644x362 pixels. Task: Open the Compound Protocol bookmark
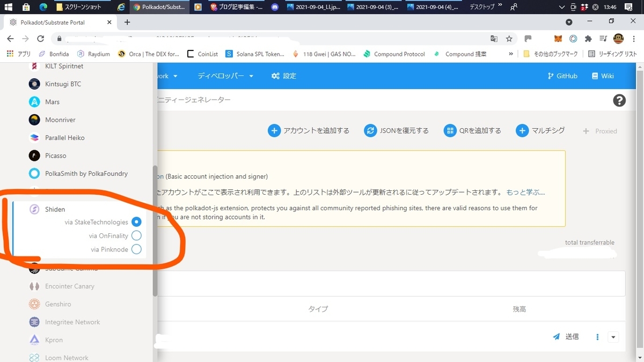394,54
